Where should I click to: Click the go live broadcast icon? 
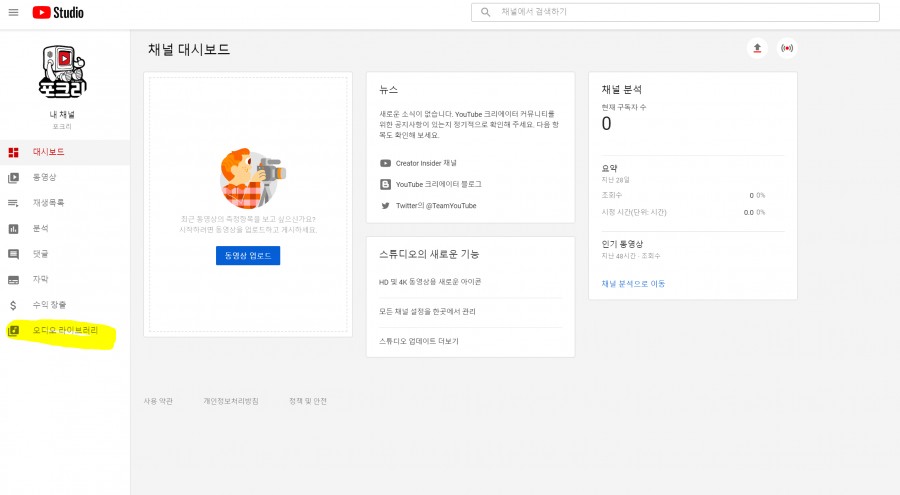(787, 48)
